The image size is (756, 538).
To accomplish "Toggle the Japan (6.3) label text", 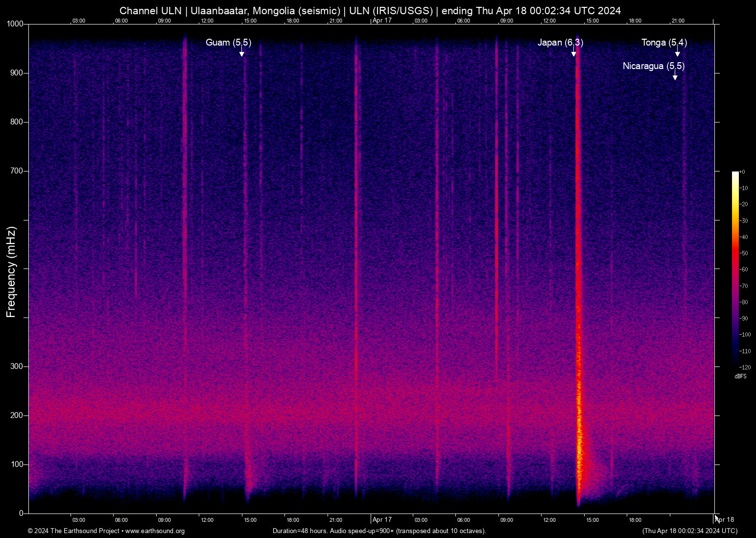I will pos(561,43).
